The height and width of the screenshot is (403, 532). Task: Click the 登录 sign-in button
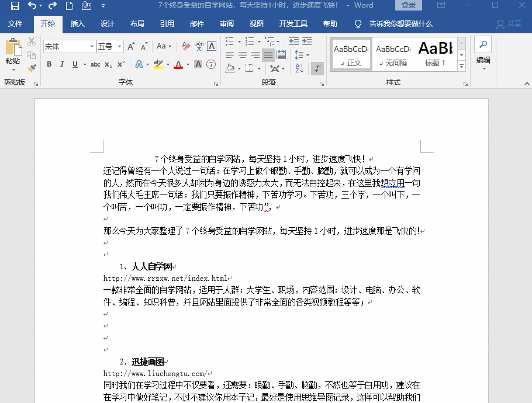[x=409, y=5]
